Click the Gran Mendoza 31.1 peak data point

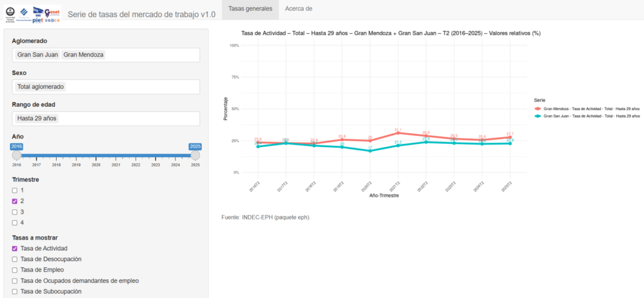pos(397,133)
